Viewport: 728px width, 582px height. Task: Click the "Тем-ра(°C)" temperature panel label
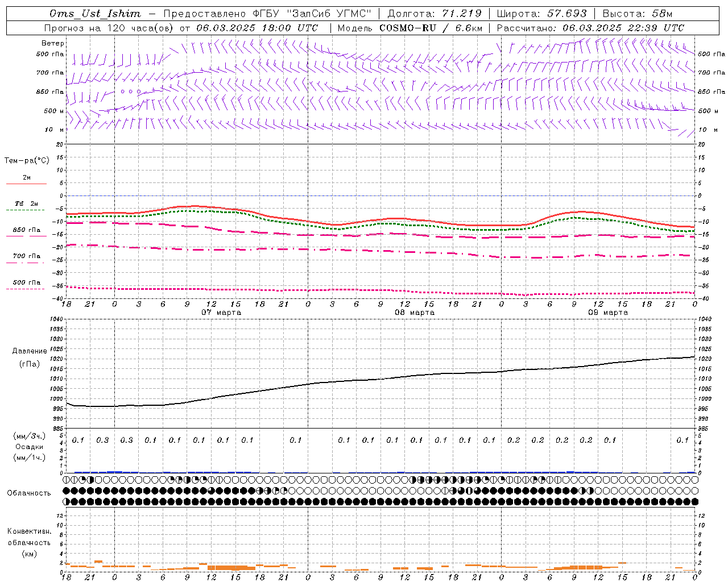tap(27, 161)
